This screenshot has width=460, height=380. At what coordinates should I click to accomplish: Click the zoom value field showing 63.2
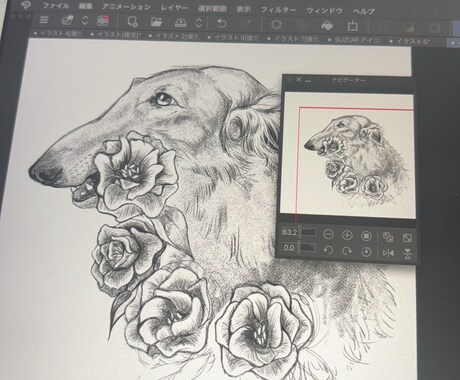(x=289, y=232)
